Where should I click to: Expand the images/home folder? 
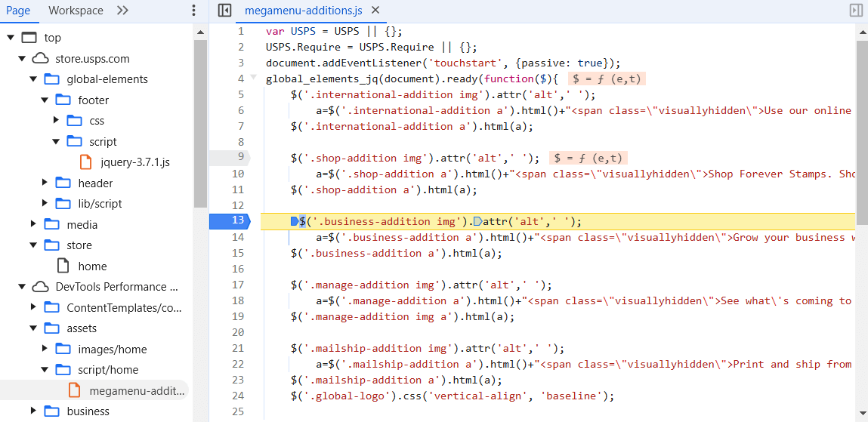click(45, 349)
